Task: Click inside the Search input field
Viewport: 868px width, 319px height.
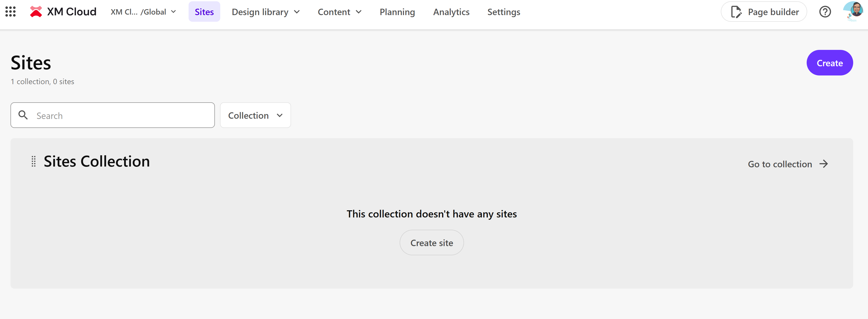Action: pos(101,115)
